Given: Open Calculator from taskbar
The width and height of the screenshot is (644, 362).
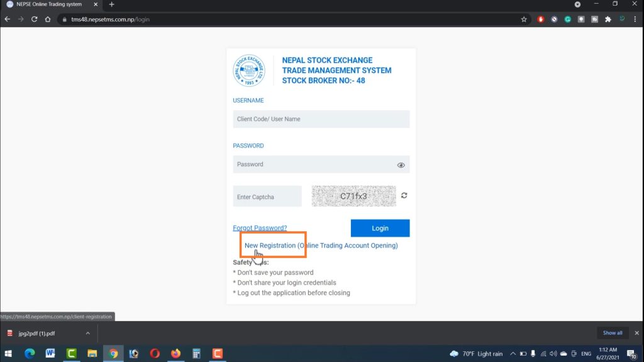Looking at the screenshot, I should pos(196,353).
